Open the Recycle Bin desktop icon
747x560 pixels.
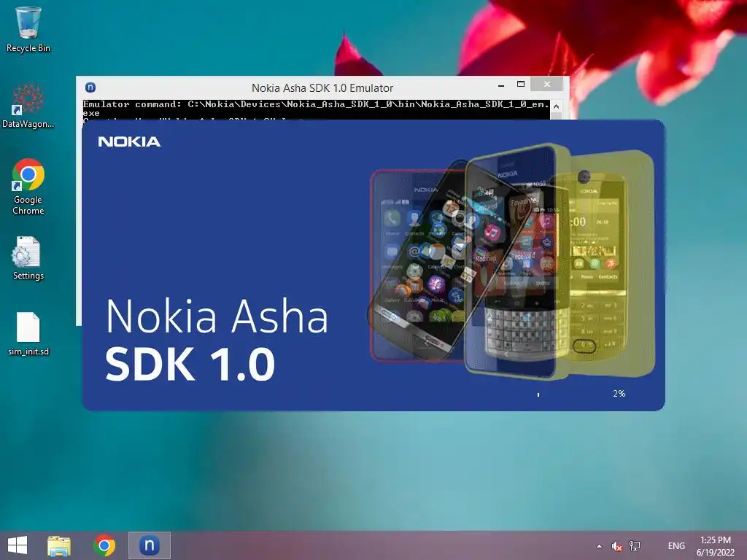(28, 29)
